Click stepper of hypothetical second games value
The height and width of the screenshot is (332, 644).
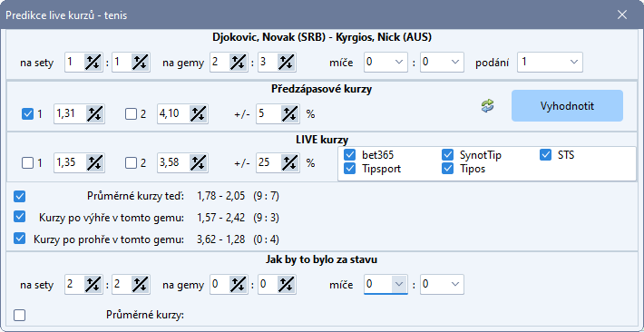click(287, 285)
